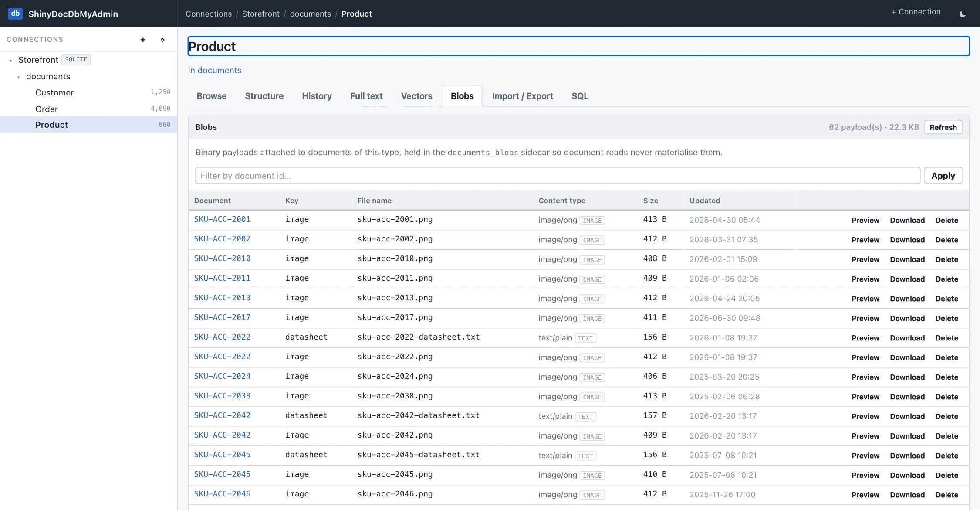980x510 pixels.
Task: Download sku-acc-2022.png blob
Action: [907, 358]
